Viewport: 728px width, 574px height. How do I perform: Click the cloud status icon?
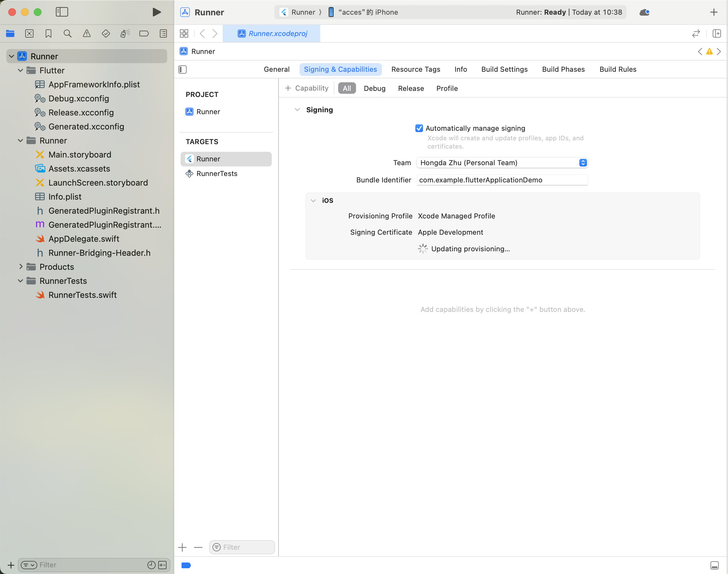pyautogui.click(x=644, y=12)
